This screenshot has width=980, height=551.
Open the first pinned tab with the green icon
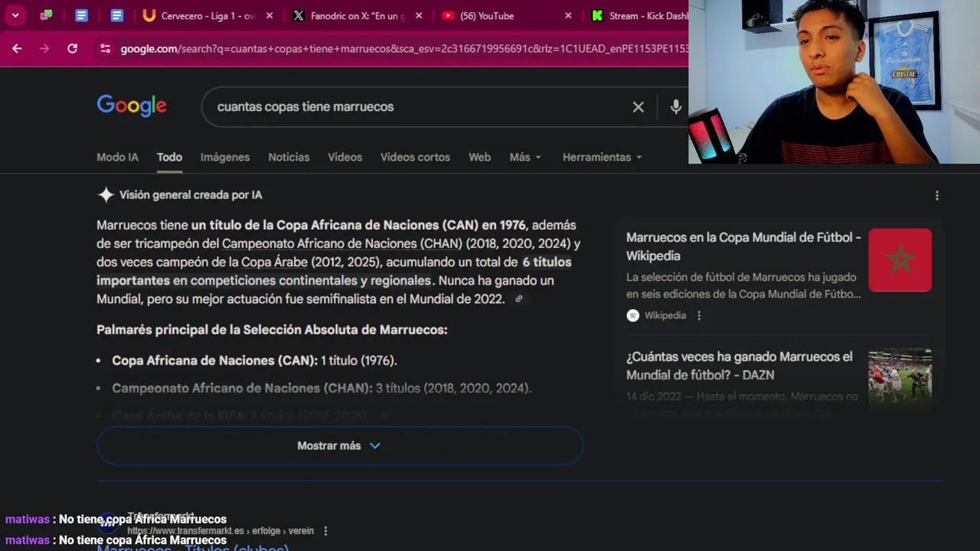tap(47, 15)
